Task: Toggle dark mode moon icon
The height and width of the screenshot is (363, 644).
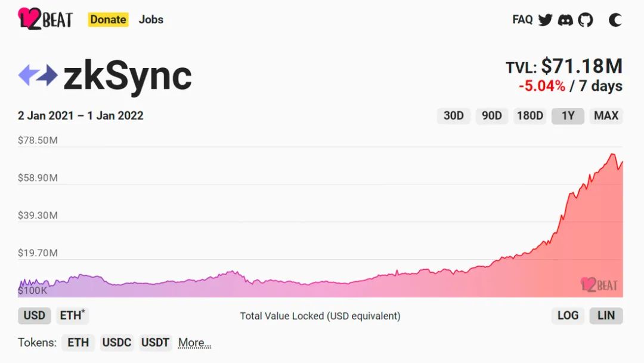Action: pos(615,20)
